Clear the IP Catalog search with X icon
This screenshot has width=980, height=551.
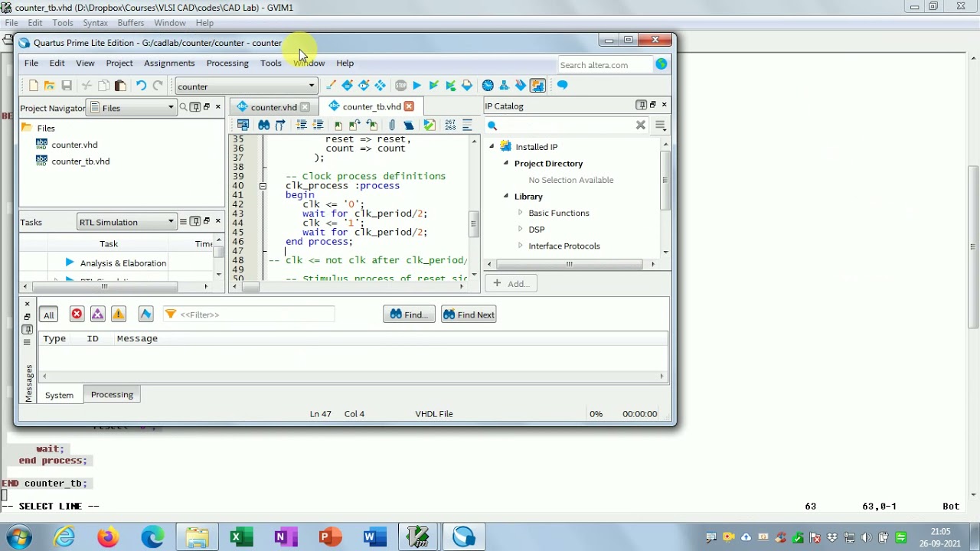point(641,126)
